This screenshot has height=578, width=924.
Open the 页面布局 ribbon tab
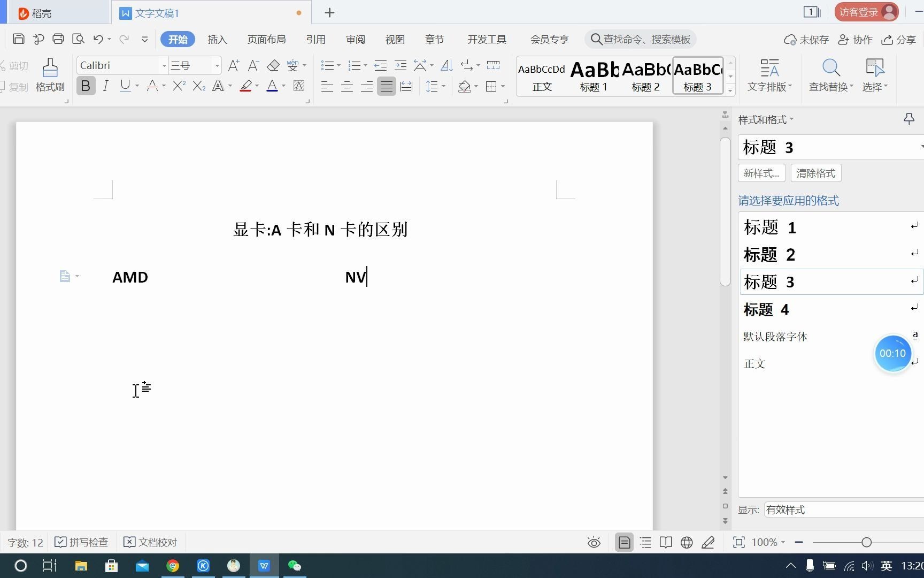pos(266,39)
